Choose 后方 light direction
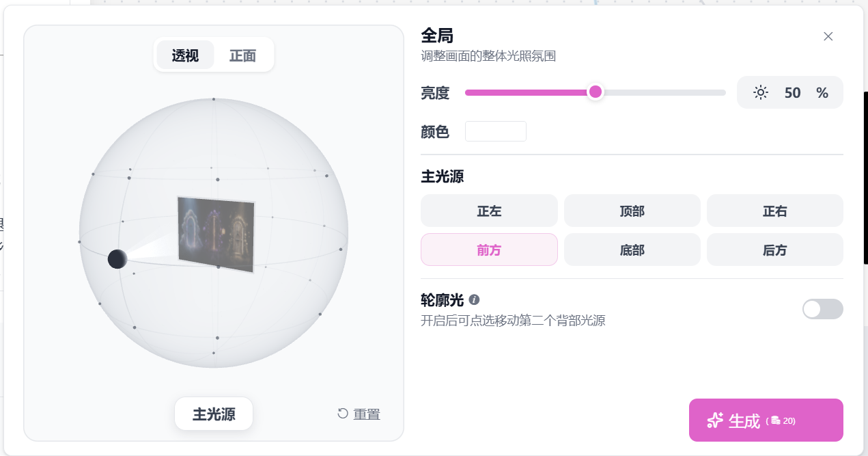Viewport: 868px width, 456px height. (x=775, y=250)
